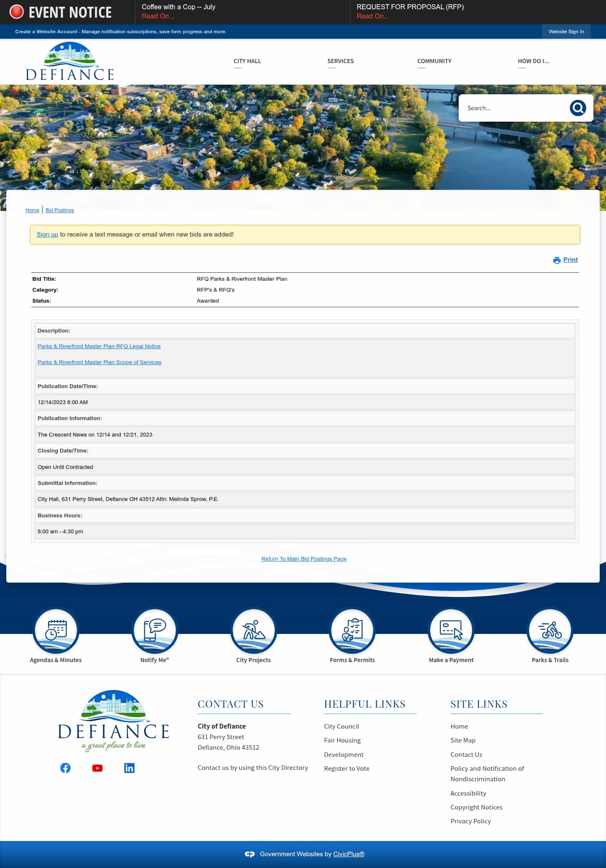Click the '12/14/2023 8:00 AM' publication date
The height and width of the screenshot is (868, 606).
click(x=63, y=402)
